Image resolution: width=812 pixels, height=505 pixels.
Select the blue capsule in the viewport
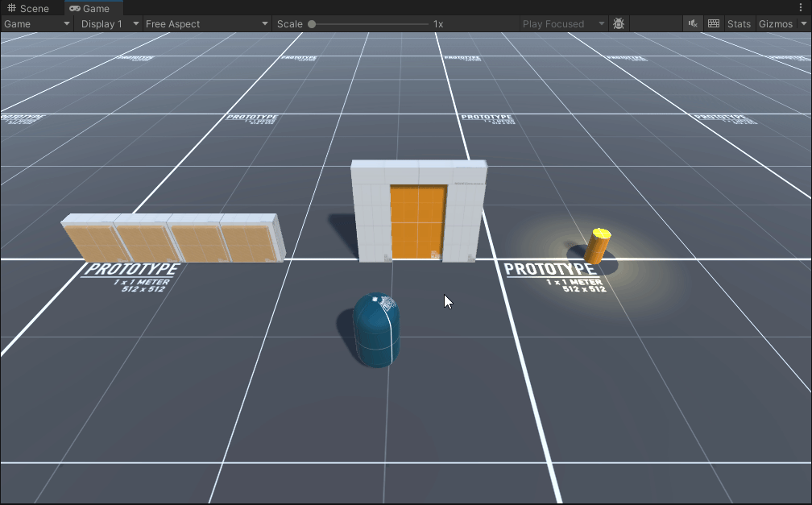tap(375, 329)
